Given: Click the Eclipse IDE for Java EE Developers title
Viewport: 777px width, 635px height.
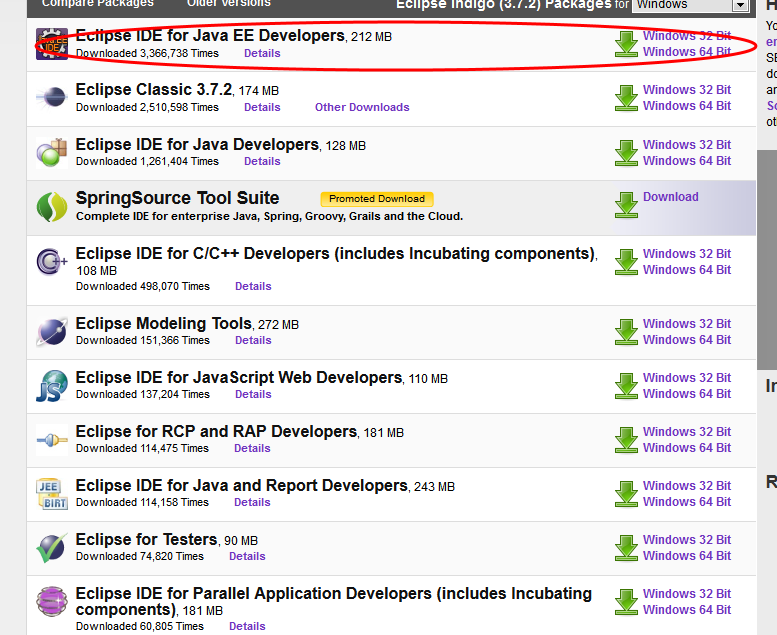Looking at the screenshot, I should point(210,36).
